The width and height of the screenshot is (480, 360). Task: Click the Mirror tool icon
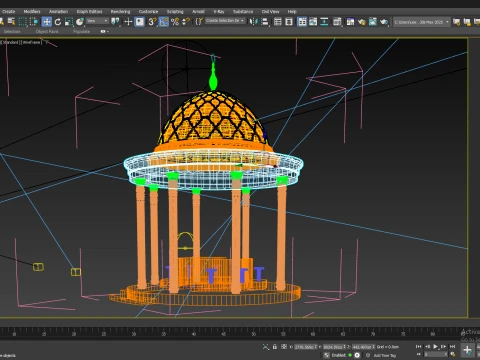254,22
